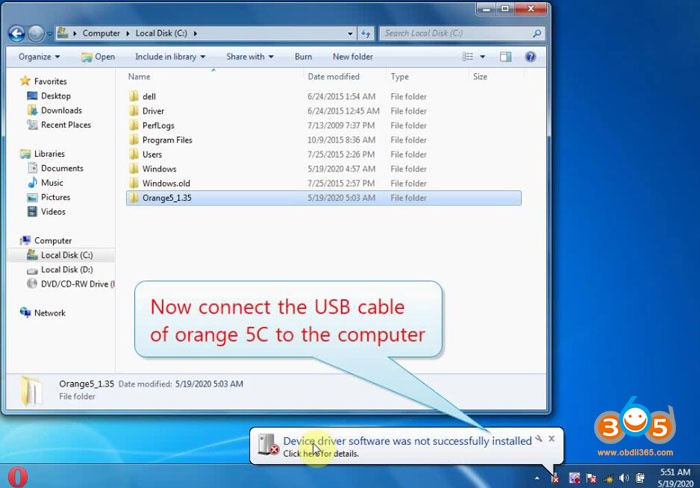The image size is (700, 488).
Task: Close the driver notification balloon
Action: coord(552,439)
